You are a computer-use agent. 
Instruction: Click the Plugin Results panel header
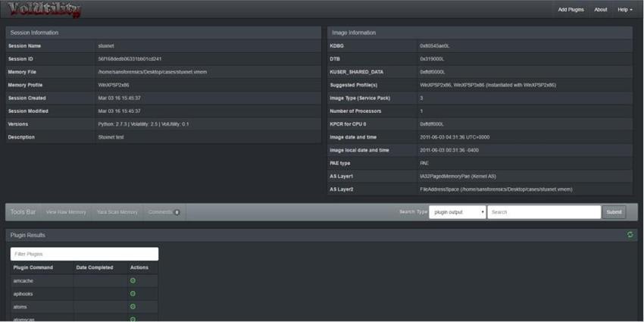321,235
